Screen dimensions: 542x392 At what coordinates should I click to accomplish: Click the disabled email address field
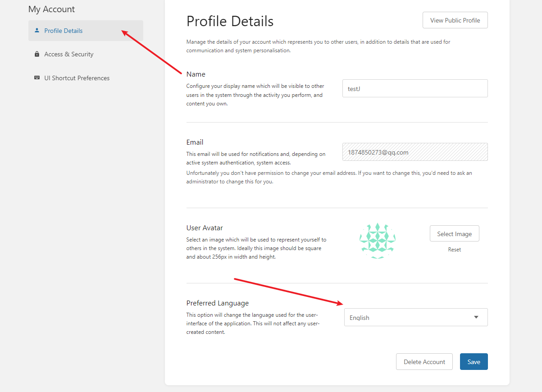pyautogui.click(x=414, y=152)
